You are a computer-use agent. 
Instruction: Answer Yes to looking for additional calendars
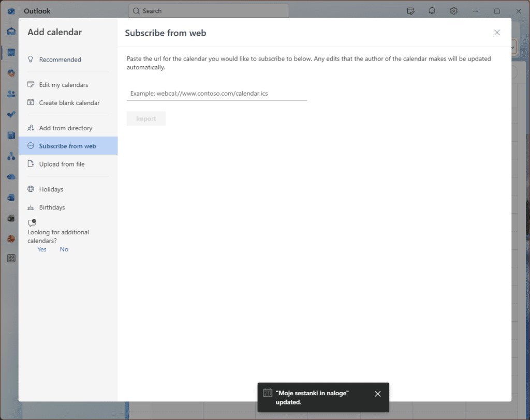point(42,249)
